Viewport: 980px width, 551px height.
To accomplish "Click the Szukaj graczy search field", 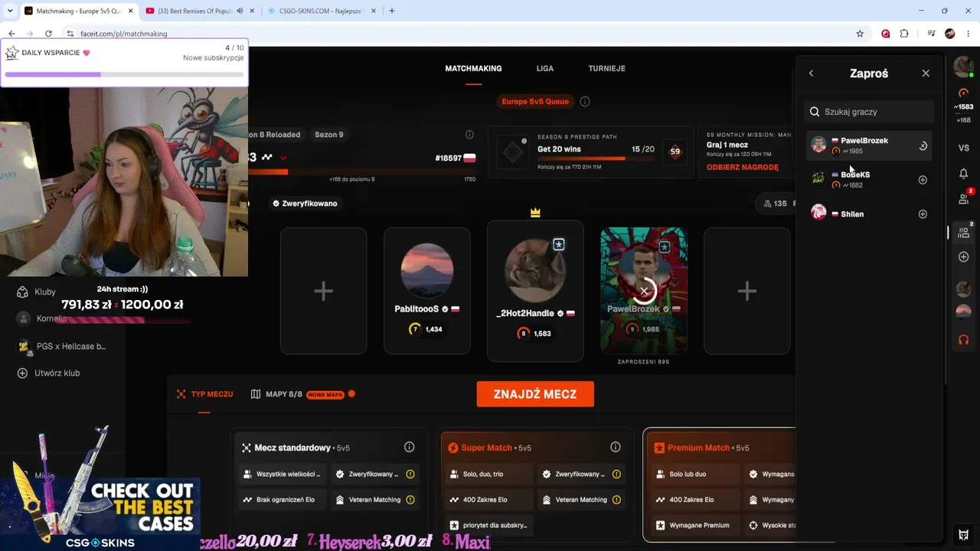I will click(869, 112).
